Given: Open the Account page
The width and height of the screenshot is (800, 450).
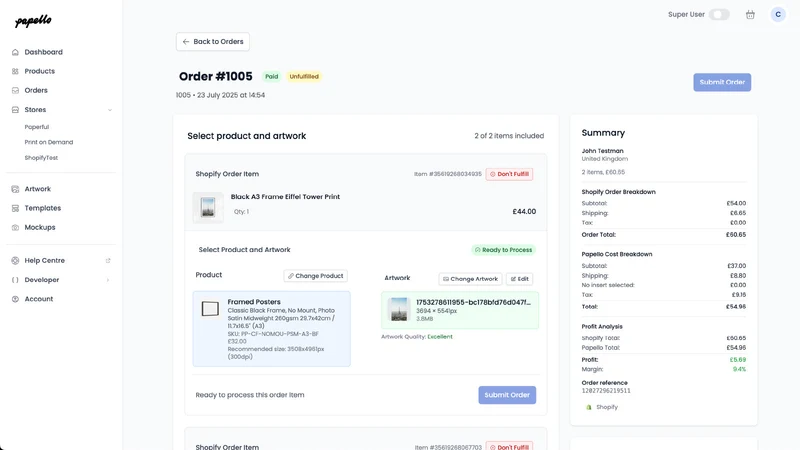Looking at the screenshot, I should point(39,299).
